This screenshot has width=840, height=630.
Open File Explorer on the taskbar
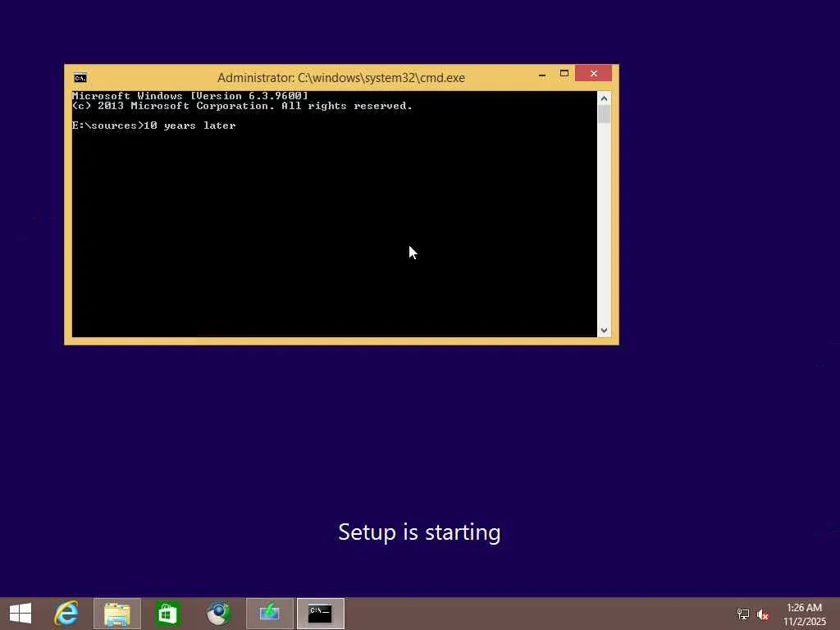(117, 614)
